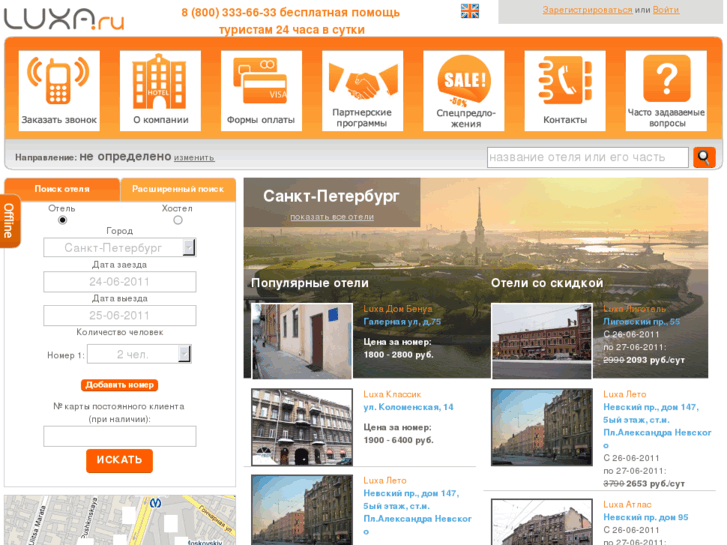
Task: Click the discounted price '2653 руб./сут'
Action: tap(655, 484)
